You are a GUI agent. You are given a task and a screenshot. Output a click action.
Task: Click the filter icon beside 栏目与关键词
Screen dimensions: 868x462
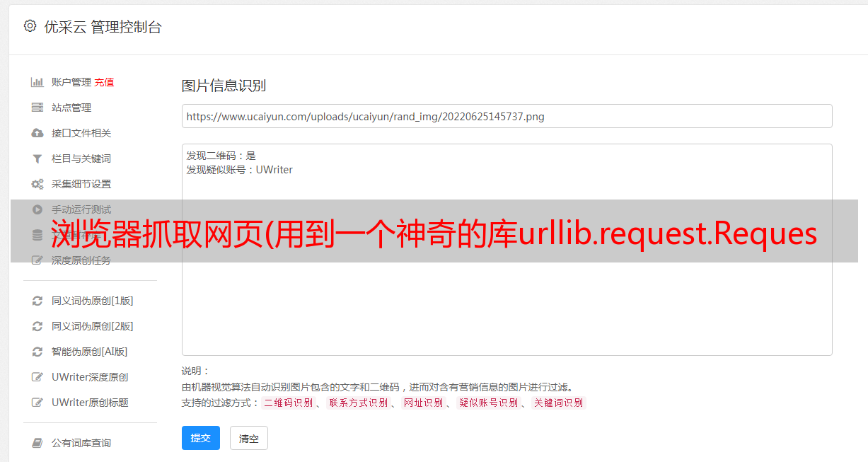click(37, 158)
